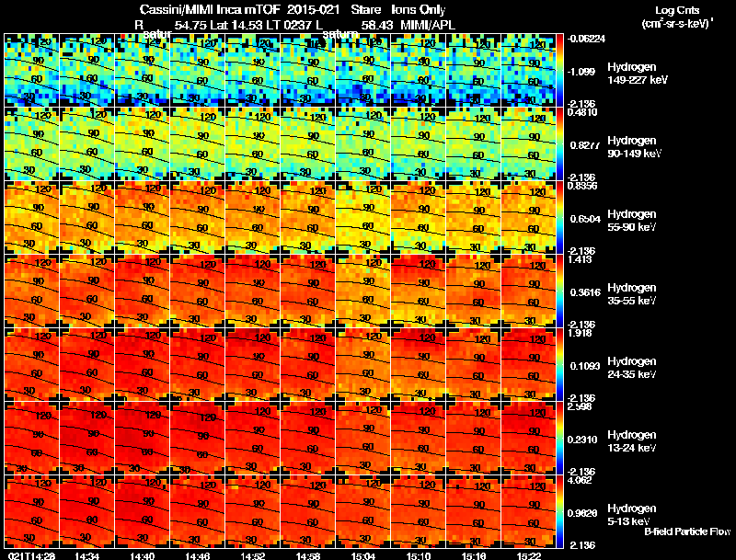Image resolution: width=736 pixels, height=560 pixels.
Task: Open the 149-227 keV panel at 14:58
Action: (x=308, y=71)
